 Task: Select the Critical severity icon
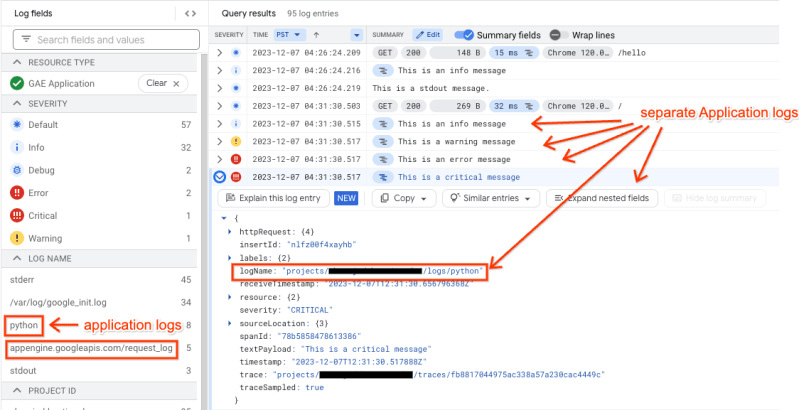pos(17,215)
